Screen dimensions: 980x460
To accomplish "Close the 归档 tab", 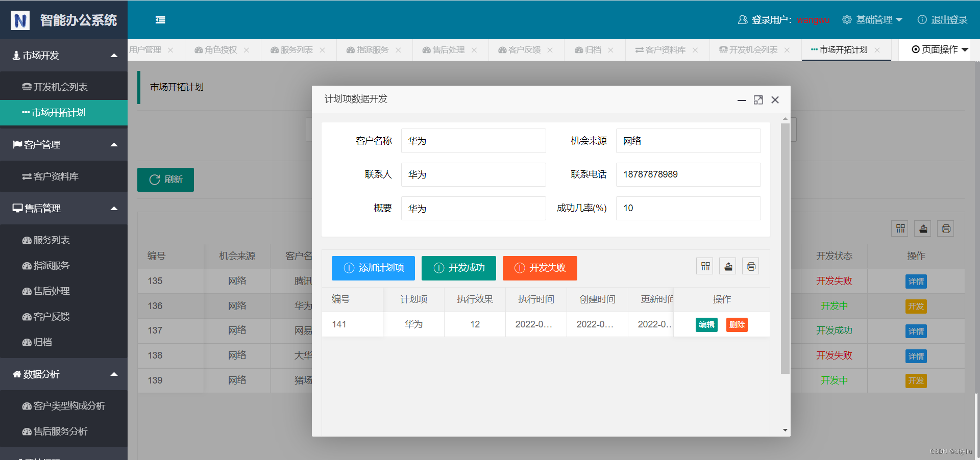I will (610, 50).
